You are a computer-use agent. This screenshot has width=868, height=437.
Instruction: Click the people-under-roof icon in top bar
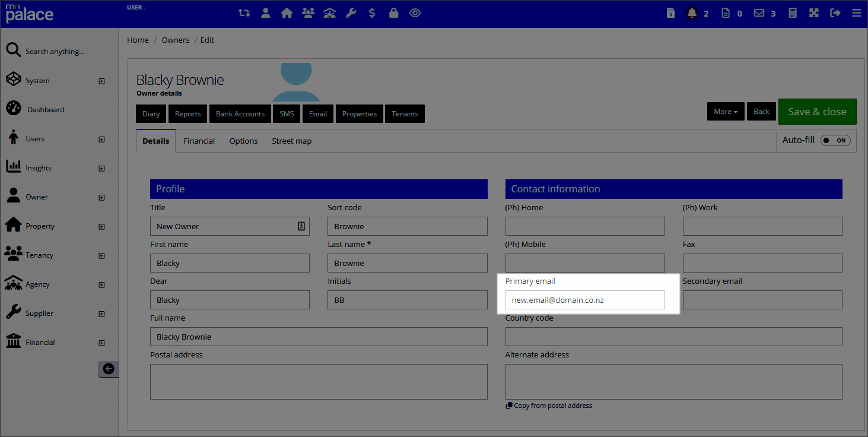point(330,12)
